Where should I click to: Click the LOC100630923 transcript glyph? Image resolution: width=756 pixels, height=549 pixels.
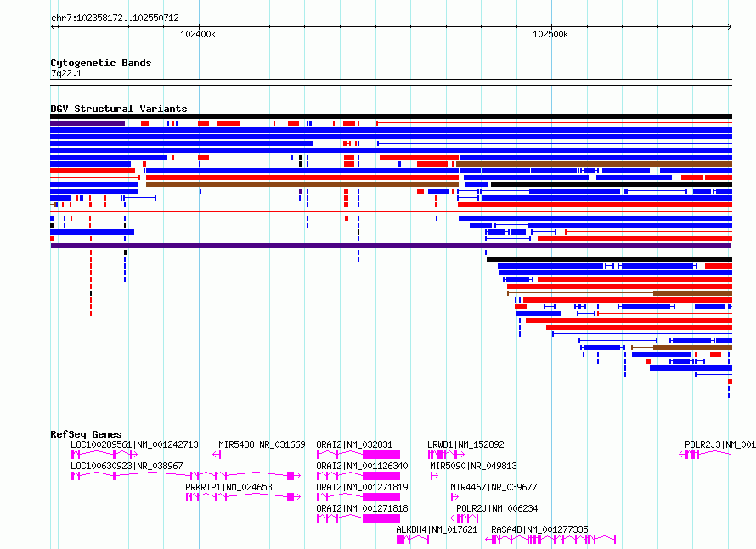click(186, 476)
